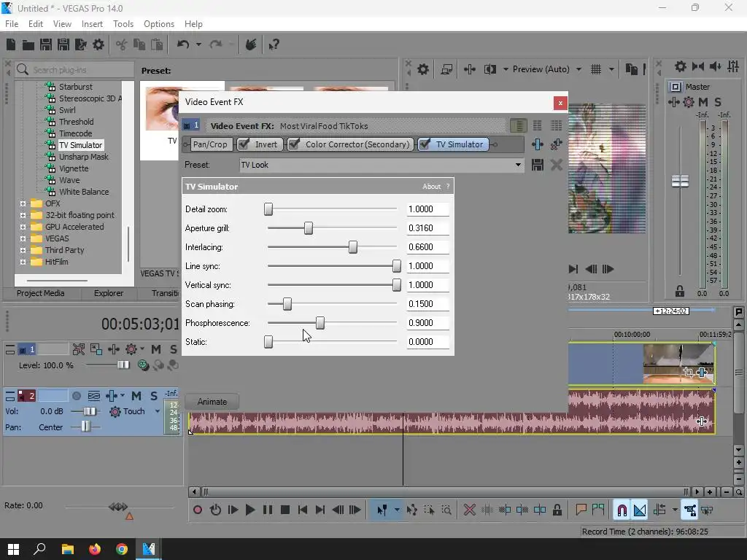Screen dimensions: 747x560
Task: Click the external monitor preview icon
Action: 446,69
